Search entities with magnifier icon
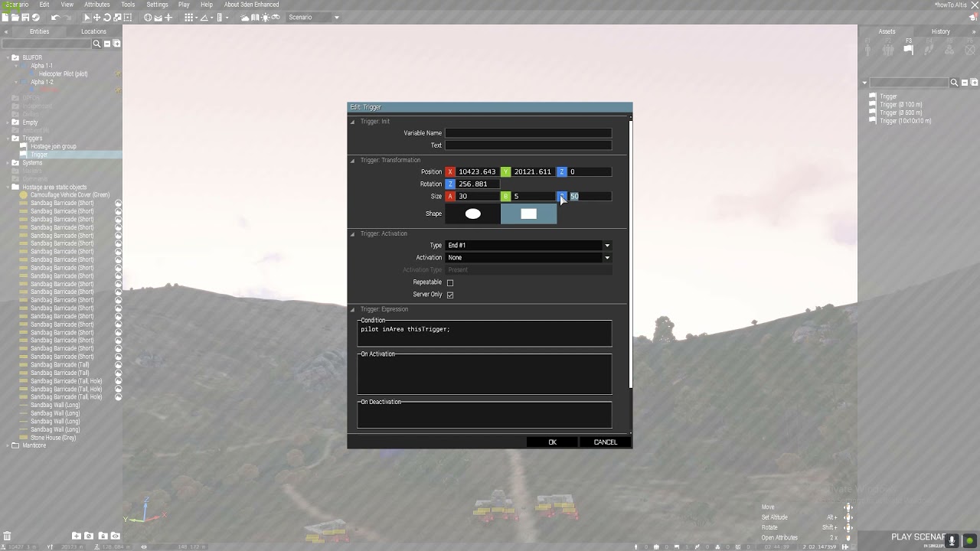 pyautogui.click(x=97, y=44)
